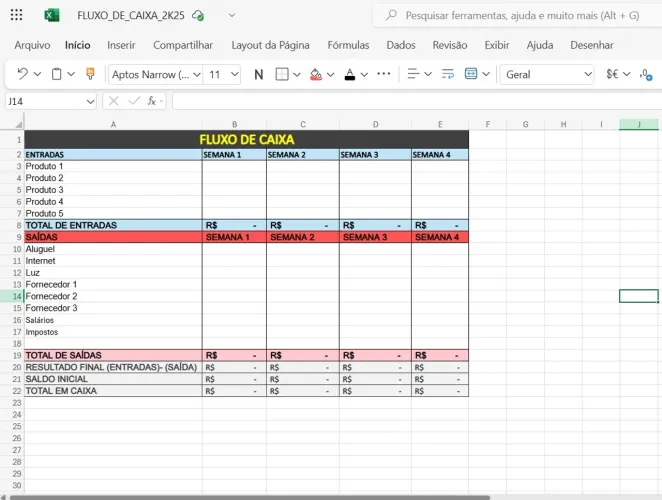The width and height of the screenshot is (662, 500).
Task: Open the Compartilhar tab
Action: click(x=183, y=45)
